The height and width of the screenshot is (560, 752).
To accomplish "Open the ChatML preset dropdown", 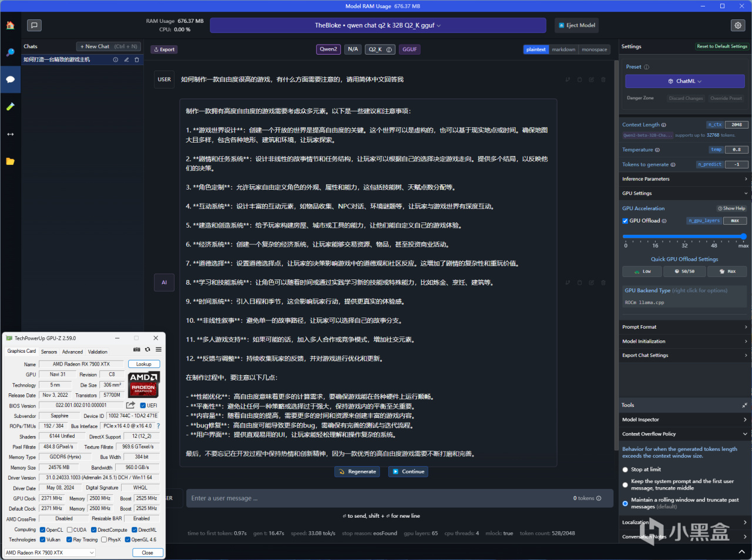I will [x=685, y=82].
